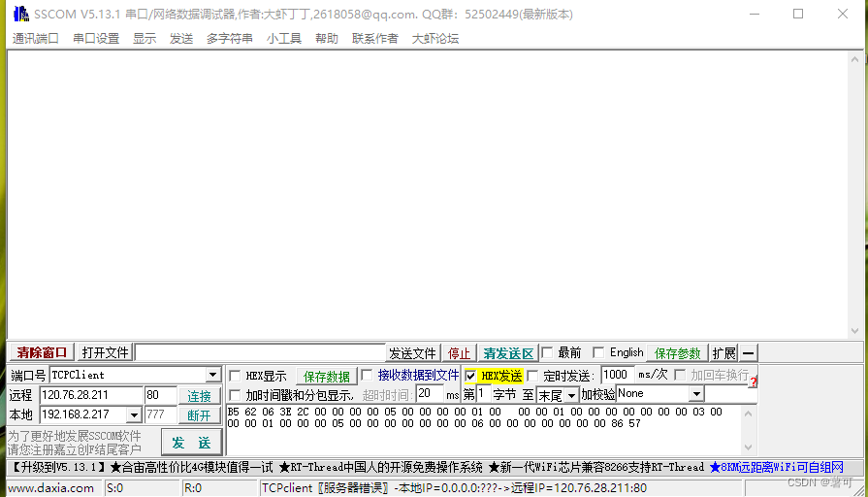Click the 连接 button

199,396
